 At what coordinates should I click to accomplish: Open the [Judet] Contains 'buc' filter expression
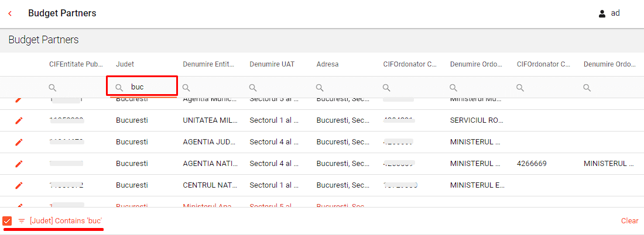66,221
